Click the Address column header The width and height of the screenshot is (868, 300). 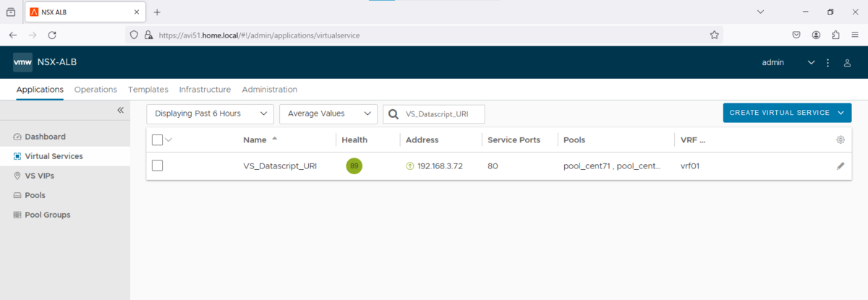coord(422,140)
